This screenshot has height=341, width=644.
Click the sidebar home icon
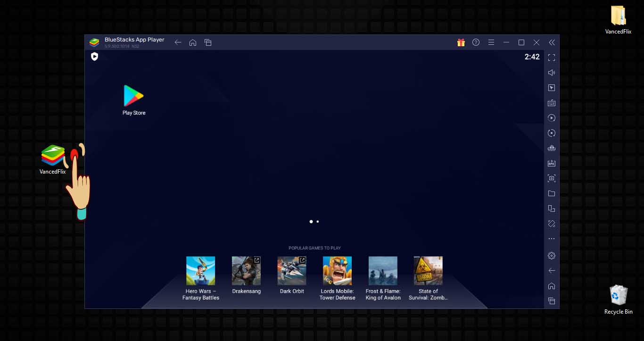pyautogui.click(x=552, y=286)
